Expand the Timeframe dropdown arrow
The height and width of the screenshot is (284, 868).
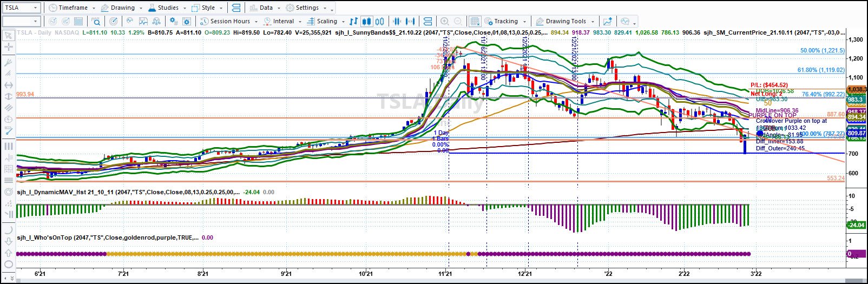[94, 8]
